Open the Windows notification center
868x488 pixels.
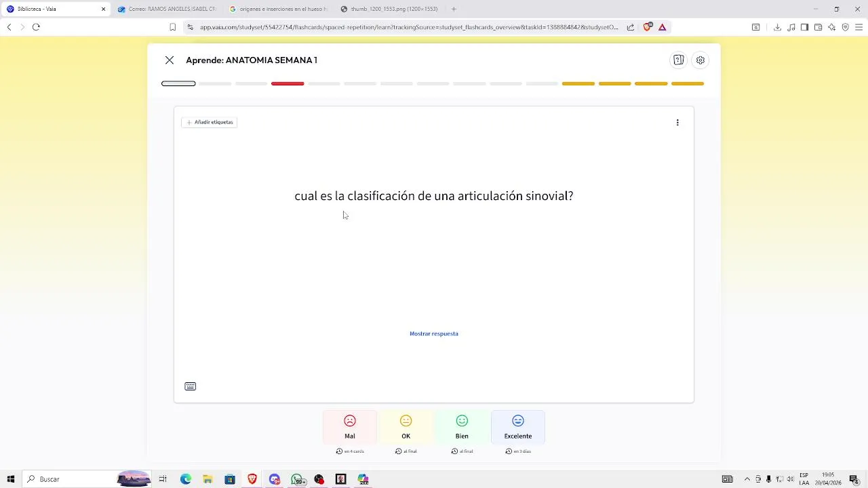[854, 479]
